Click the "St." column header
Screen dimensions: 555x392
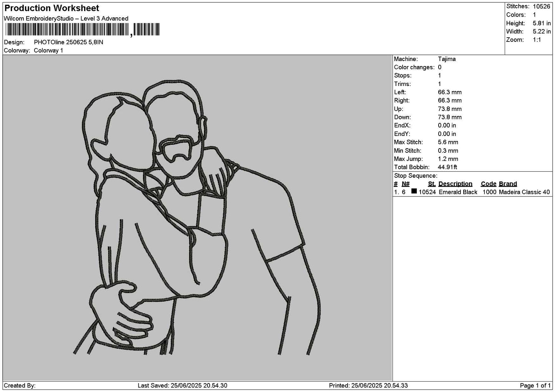click(x=432, y=184)
